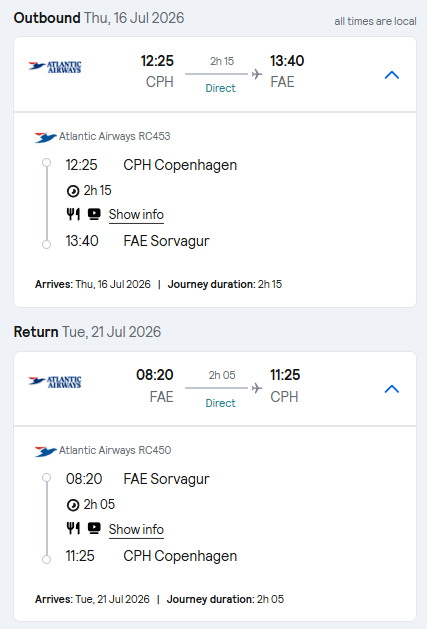
Task: Click the Atlantic Airways RC450 flight label
Action: [x=115, y=450]
